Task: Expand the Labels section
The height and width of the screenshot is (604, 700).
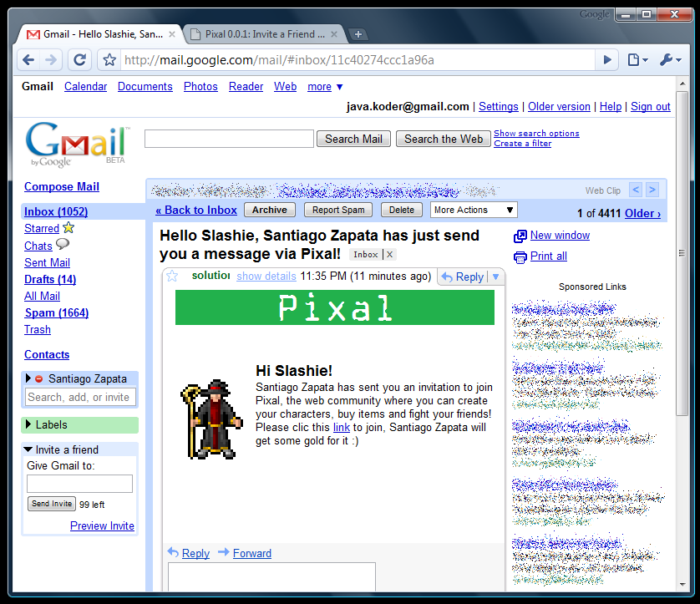Action: (29, 424)
